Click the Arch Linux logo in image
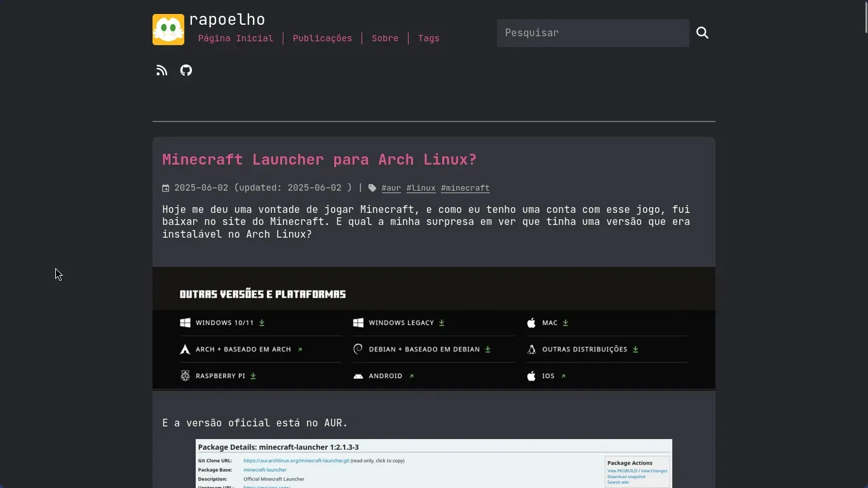Viewport: 868px width, 488px height. coord(185,349)
